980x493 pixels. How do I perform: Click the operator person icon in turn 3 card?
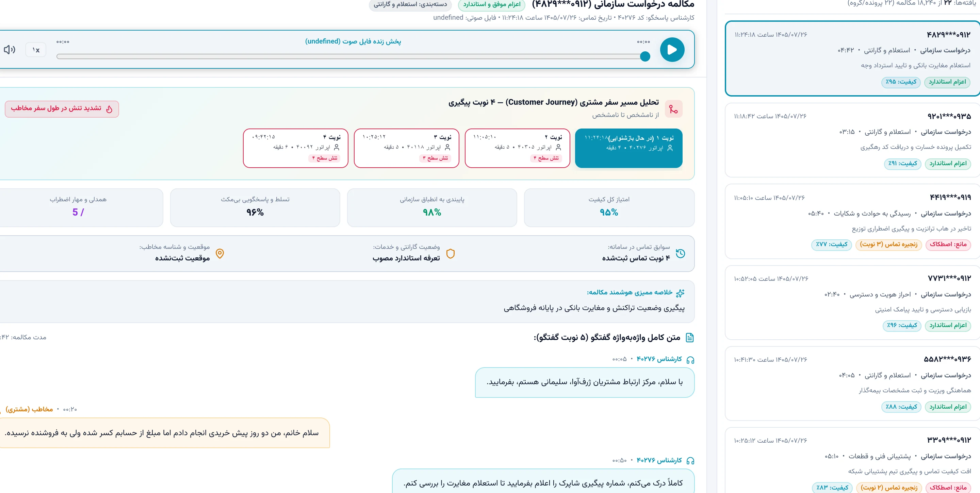tap(447, 147)
